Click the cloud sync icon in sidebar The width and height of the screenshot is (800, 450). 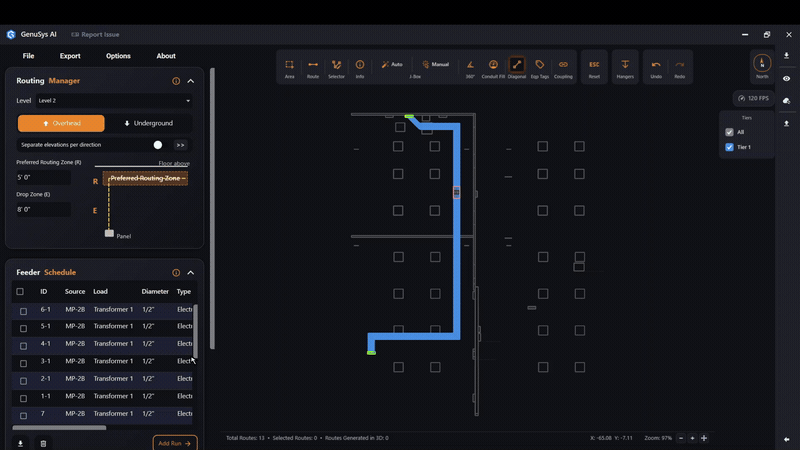[x=786, y=101]
